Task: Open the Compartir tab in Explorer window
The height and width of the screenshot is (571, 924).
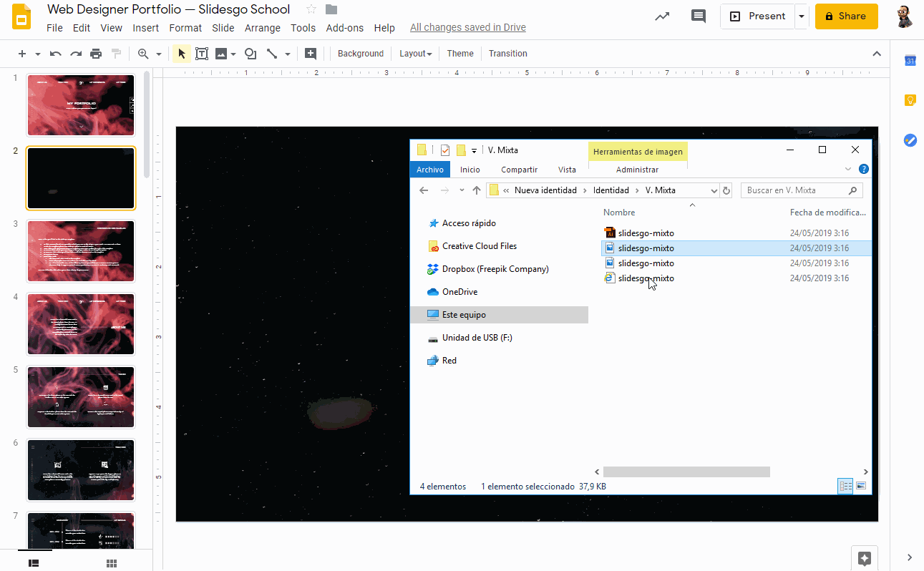Action: (x=519, y=170)
